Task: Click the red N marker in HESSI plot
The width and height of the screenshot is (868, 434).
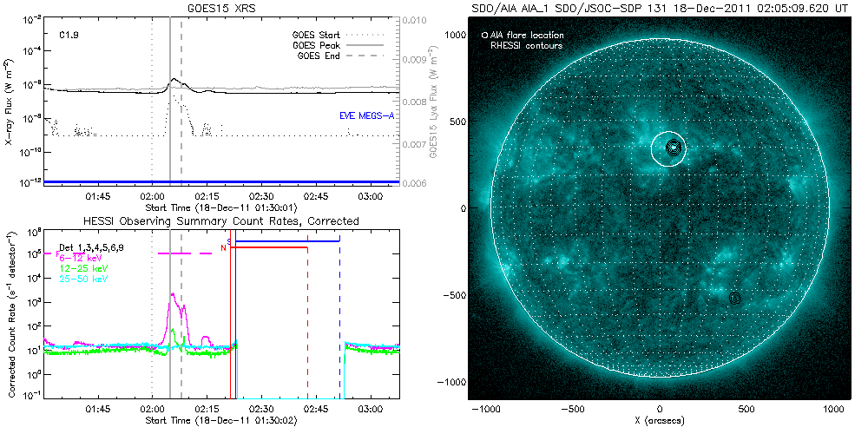Action: coord(223,248)
